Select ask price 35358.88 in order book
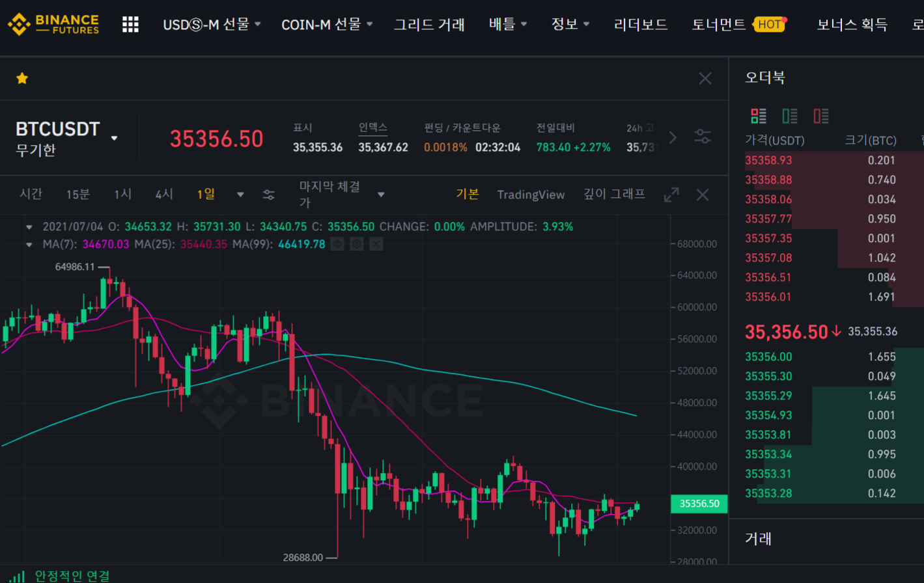This screenshot has height=583, width=924. (x=768, y=180)
